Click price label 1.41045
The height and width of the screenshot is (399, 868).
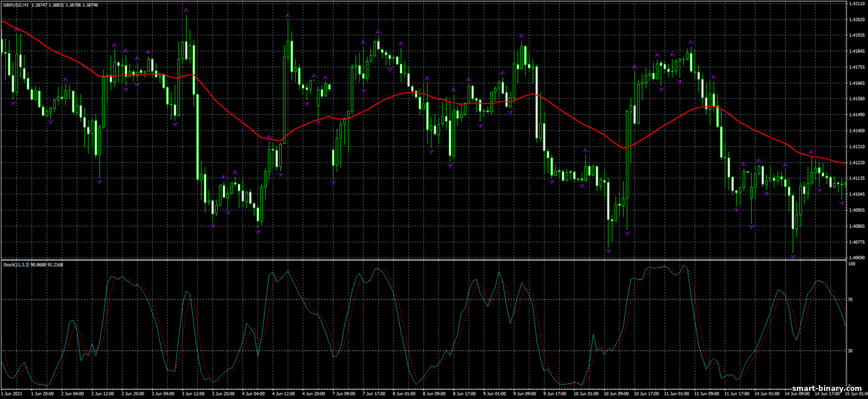(856, 194)
